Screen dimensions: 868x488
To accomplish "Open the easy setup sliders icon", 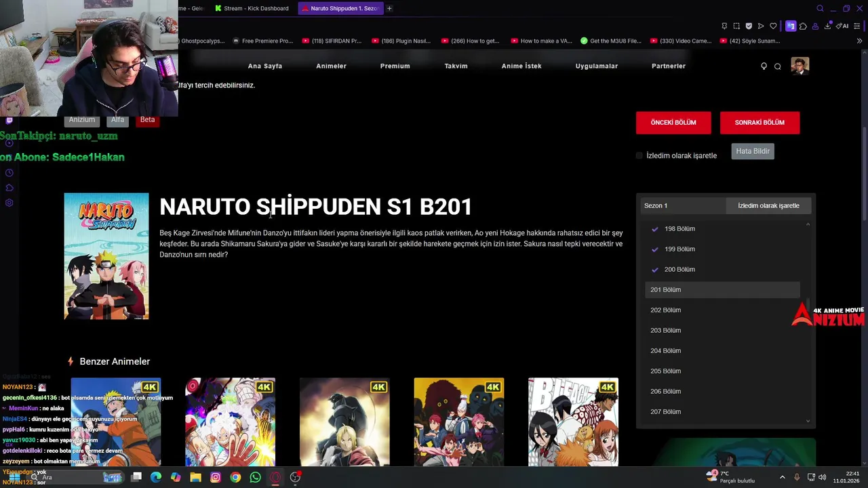I will (x=856, y=26).
